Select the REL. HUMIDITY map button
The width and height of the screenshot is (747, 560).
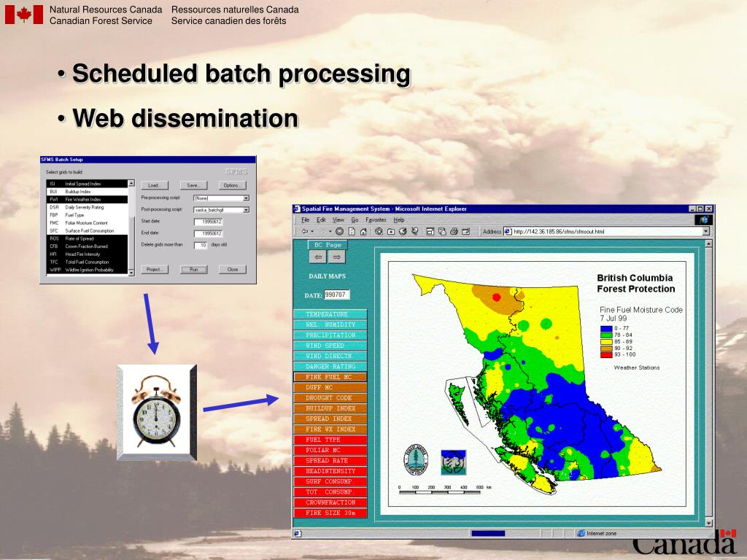tap(330, 324)
